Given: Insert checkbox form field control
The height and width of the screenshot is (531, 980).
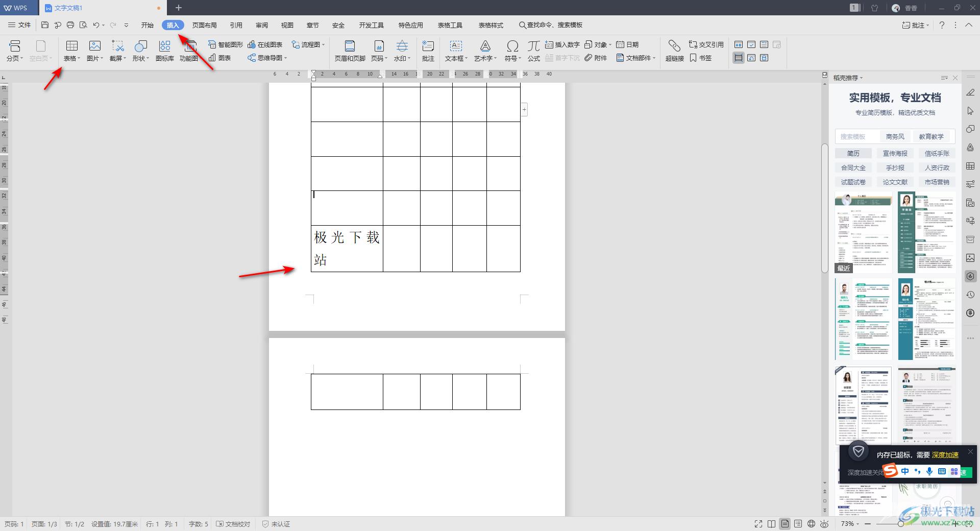Looking at the screenshot, I should tap(751, 44).
